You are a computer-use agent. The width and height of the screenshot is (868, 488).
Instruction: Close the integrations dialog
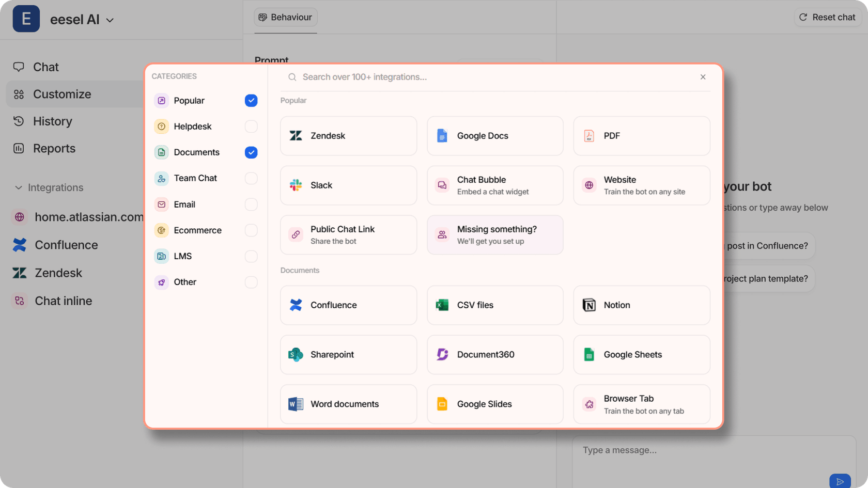[703, 77]
